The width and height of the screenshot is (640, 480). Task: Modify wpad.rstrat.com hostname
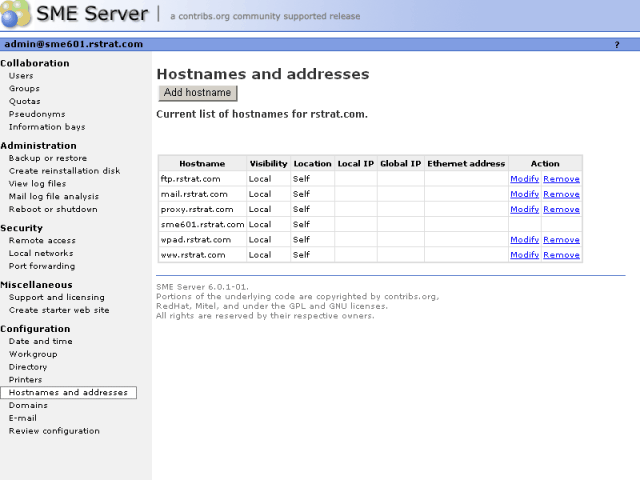(x=524, y=240)
